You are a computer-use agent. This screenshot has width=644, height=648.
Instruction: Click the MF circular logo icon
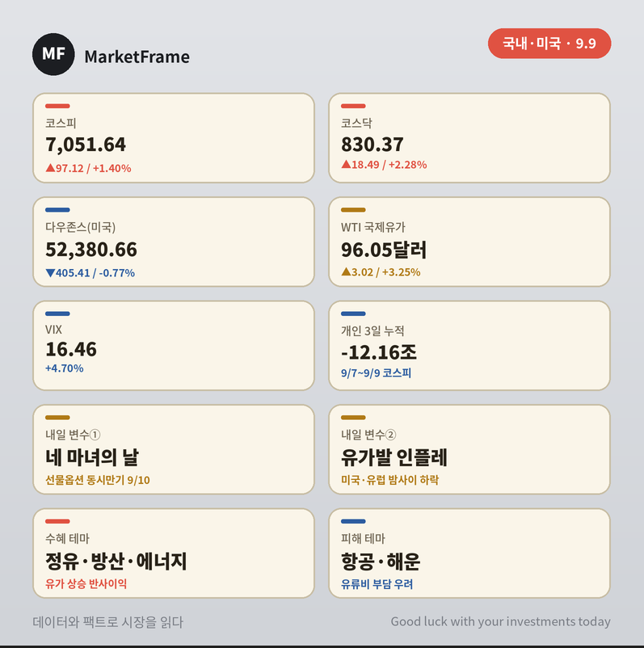(x=53, y=54)
